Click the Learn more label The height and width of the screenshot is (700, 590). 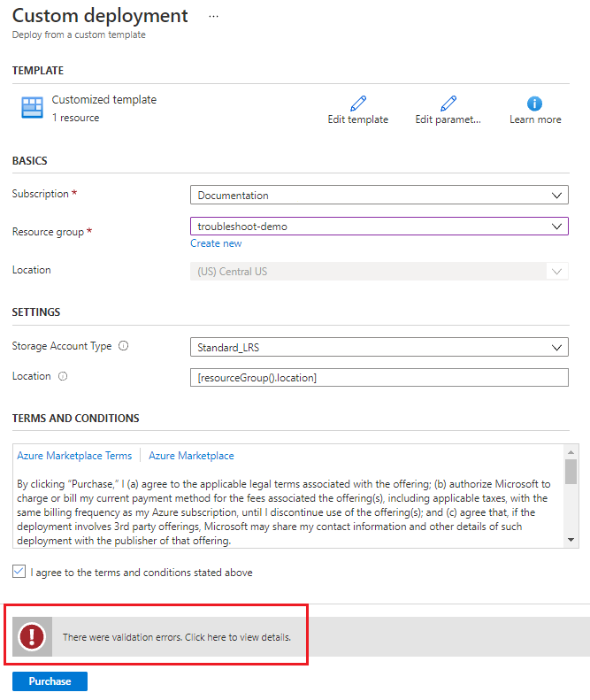pos(535,119)
